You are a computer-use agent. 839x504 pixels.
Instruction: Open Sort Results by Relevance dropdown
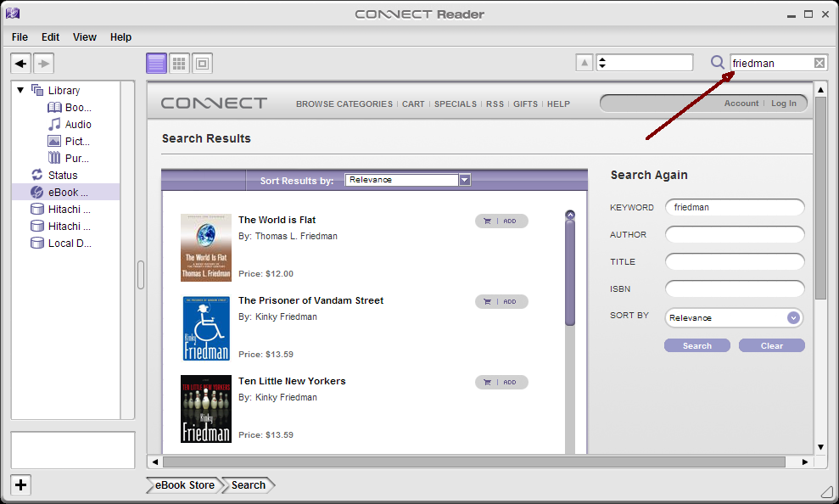tap(408, 180)
